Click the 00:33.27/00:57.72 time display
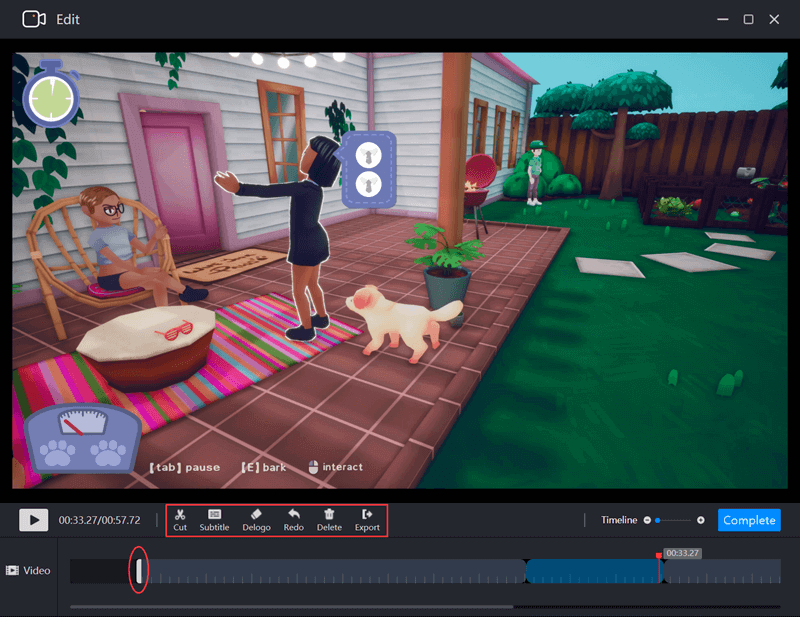This screenshot has height=617, width=800. [x=99, y=520]
